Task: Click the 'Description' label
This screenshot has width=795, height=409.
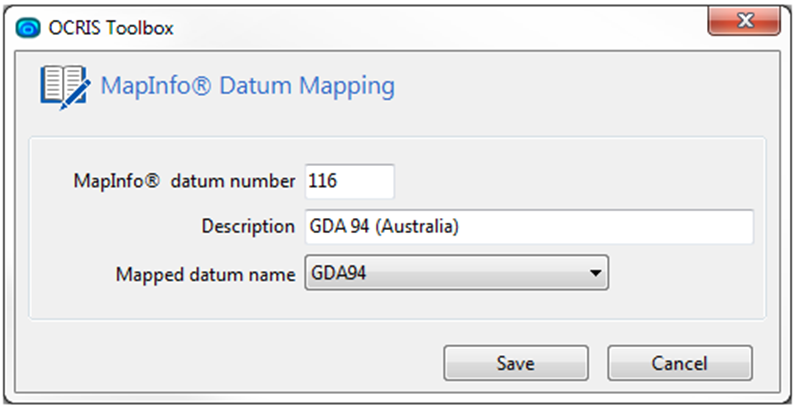Action: [248, 226]
